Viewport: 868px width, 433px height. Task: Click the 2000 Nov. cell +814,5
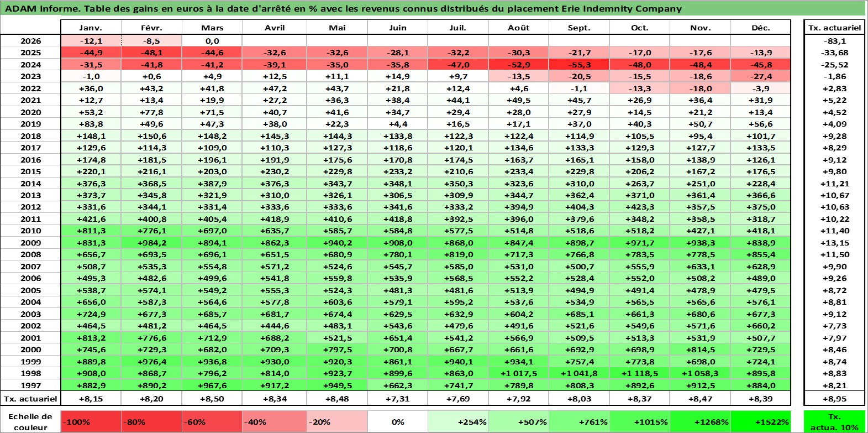click(700, 349)
